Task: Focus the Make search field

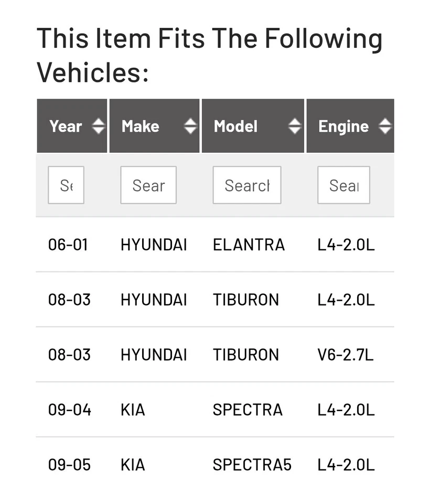Action: pos(148,185)
